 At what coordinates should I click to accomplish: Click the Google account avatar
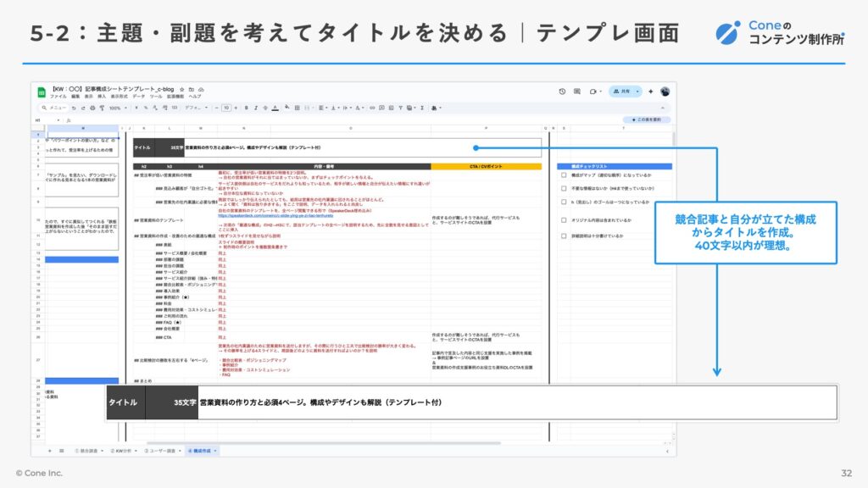coord(665,91)
